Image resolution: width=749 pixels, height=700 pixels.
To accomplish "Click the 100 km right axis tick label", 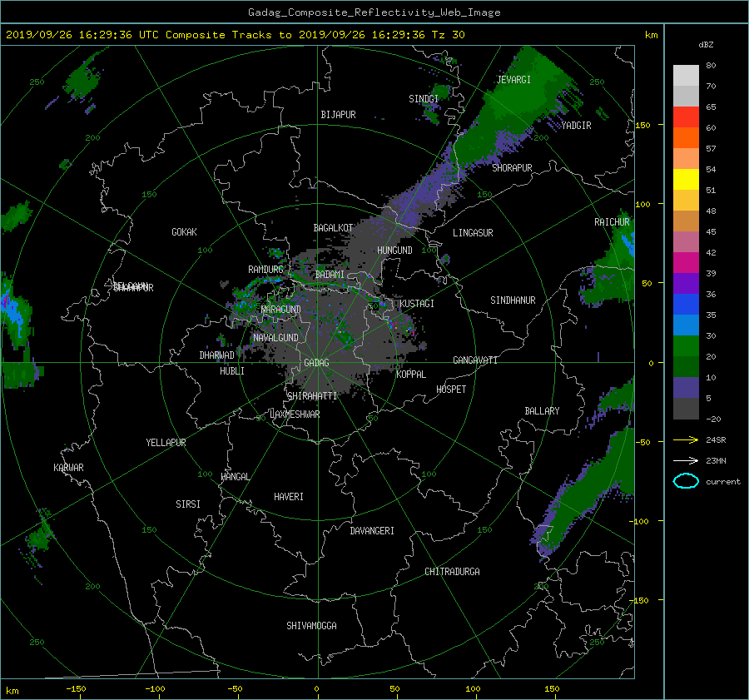I will [642, 205].
